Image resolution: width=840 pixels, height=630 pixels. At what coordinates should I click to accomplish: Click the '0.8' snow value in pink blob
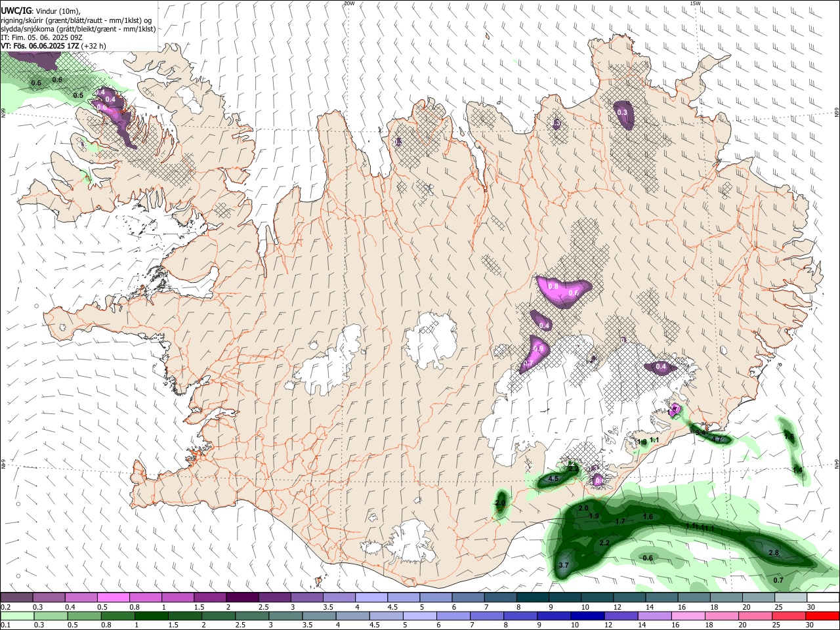(x=553, y=286)
